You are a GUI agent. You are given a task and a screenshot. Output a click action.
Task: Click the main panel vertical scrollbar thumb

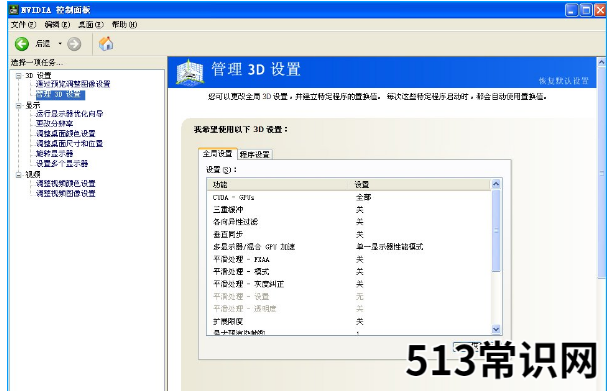click(x=602, y=173)
